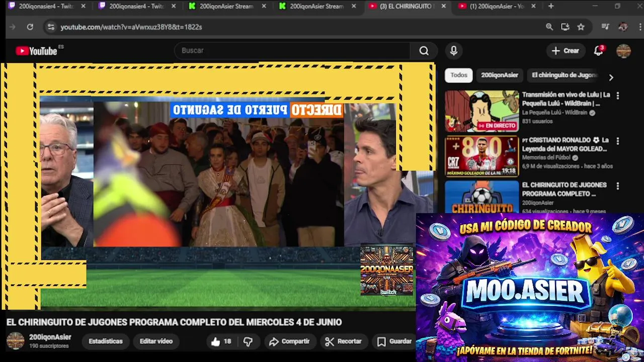The height and width of the screenshot is (362, 644).
Task: Click the Crear button
Action: pyautogui.click(x=566, y=51)
